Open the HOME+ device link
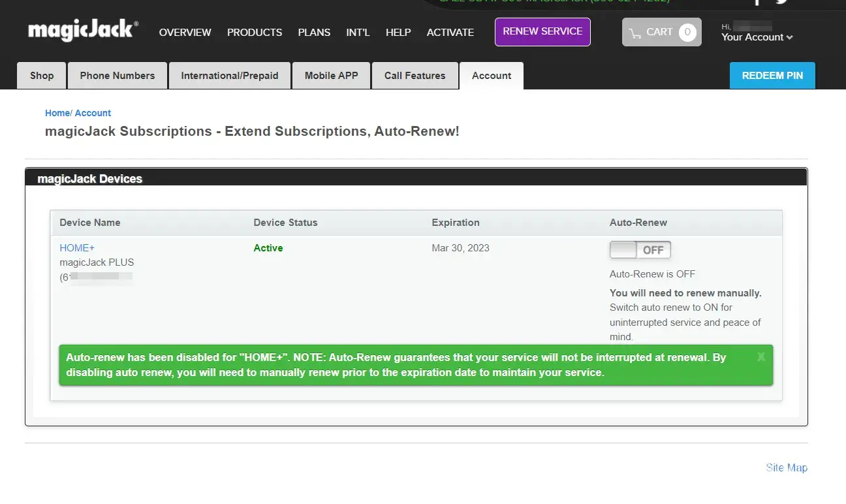 [x=77, y=248]
